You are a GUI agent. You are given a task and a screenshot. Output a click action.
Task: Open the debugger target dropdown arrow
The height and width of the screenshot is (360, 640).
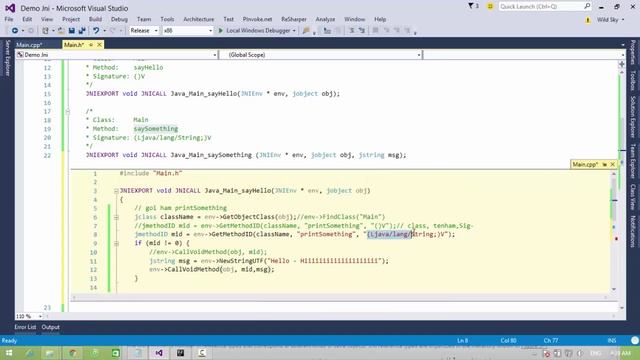[x=294, y=31]
